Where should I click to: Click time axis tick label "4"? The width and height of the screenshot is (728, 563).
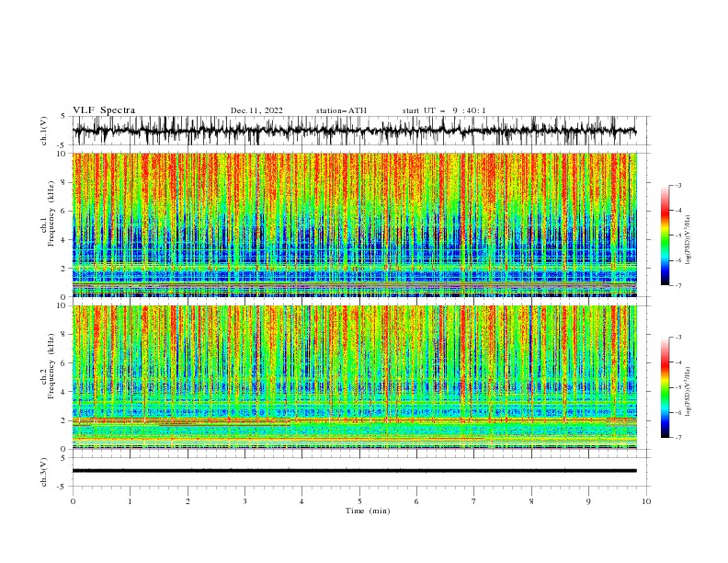(301, 501)
